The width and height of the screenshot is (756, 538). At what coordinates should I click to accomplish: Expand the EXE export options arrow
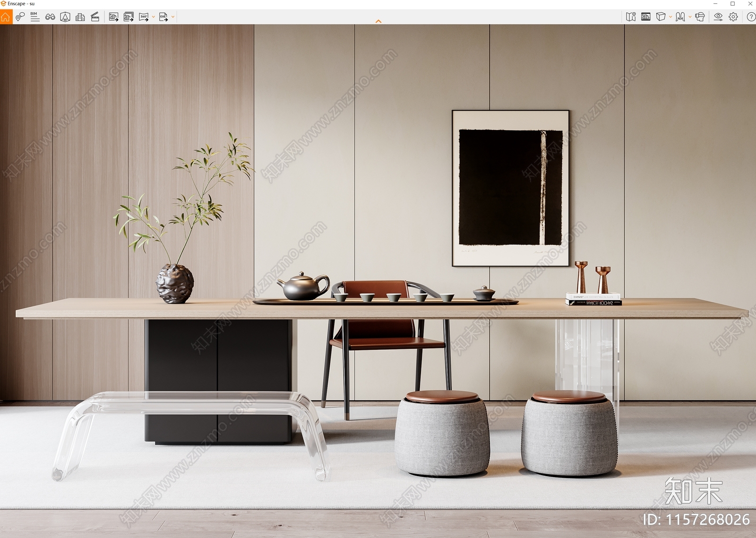[x=173, y=17]
